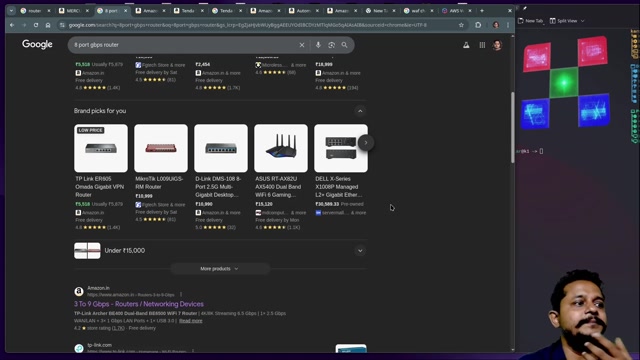
Task: Open the Google account avatar
Action: click(x=497, y=45)
